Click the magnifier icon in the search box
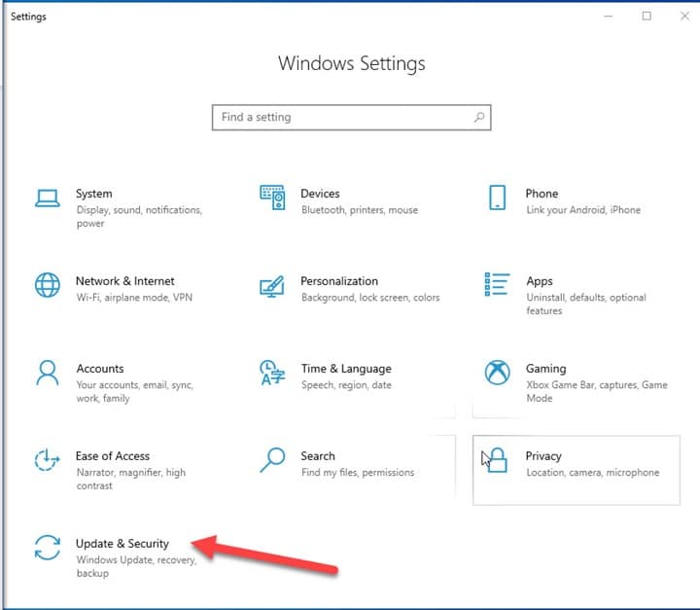This screenshot has height=610, width=700. (479, 117)
